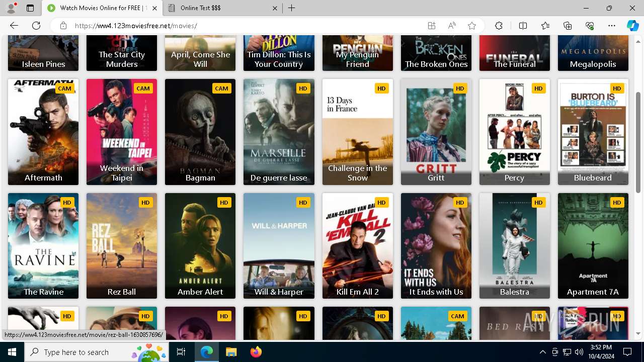644x362 pixels.
Task: Click the Megalopolis movie title
Action: [593, 64]
